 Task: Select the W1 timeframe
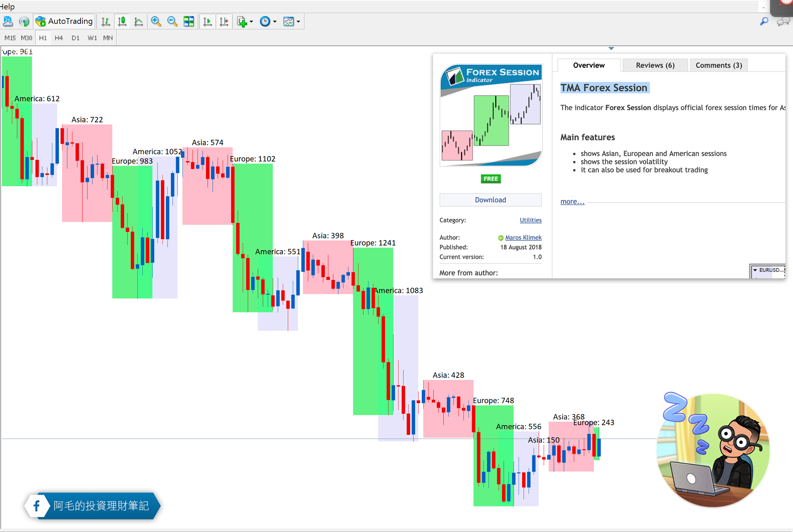92,38
